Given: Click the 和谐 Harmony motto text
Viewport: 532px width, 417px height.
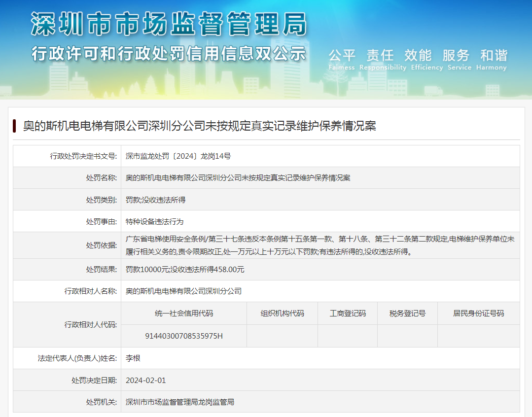Looking at the screenshot, I should pyautogui.click(x=491, y=59).
